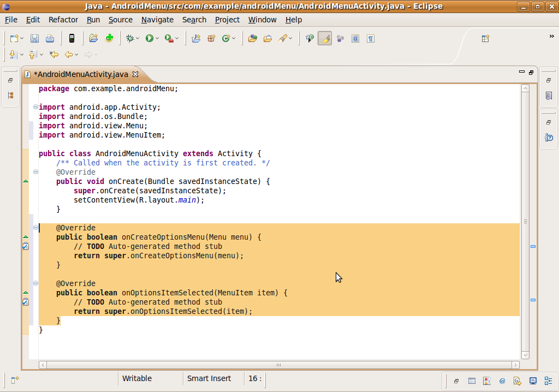Toggle Mark Occurrences highlighter button

(x=325, y=39)
